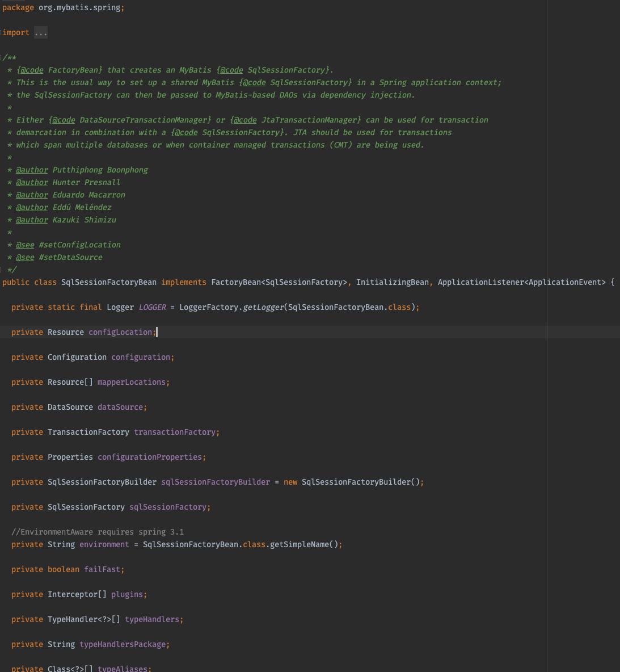Click the EnvironmentAware line comment
This screenshot has height=672, width=620.
[x=98, y=532]
